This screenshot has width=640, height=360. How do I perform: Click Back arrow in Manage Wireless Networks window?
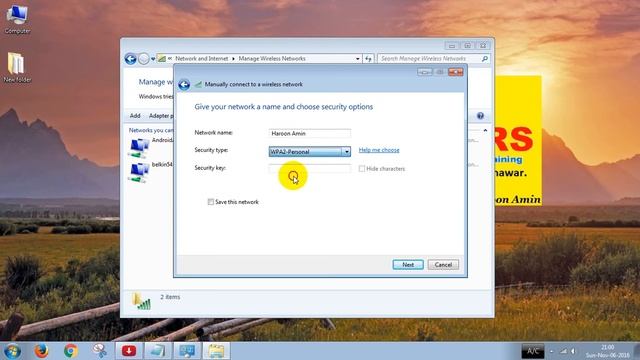coord(131,59)
